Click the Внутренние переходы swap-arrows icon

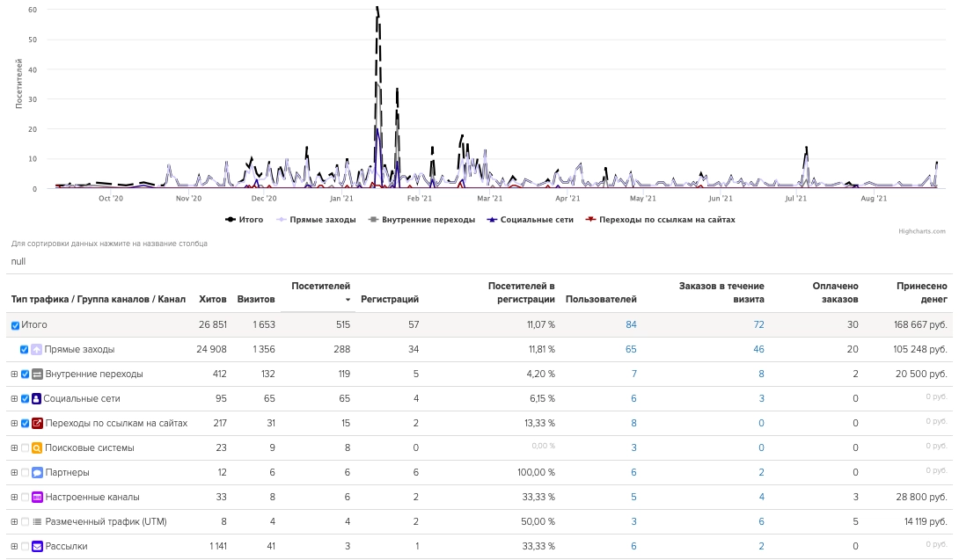(37, 374)
